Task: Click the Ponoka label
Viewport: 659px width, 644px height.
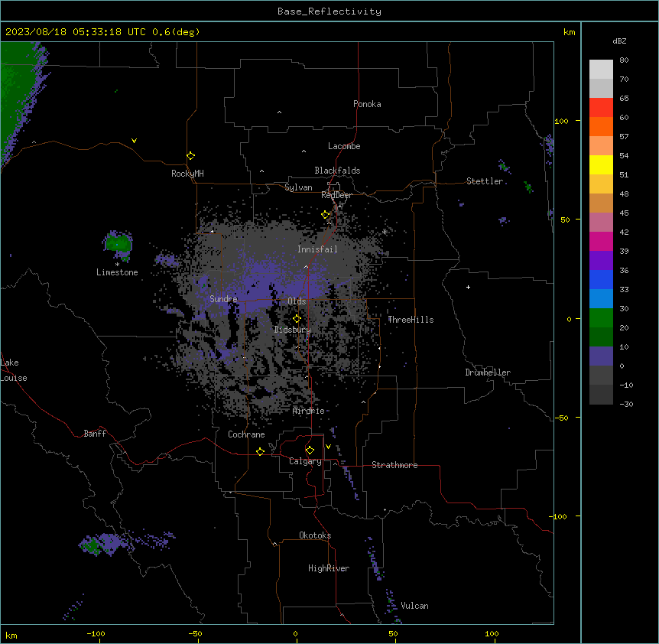Action: point(367,104)
